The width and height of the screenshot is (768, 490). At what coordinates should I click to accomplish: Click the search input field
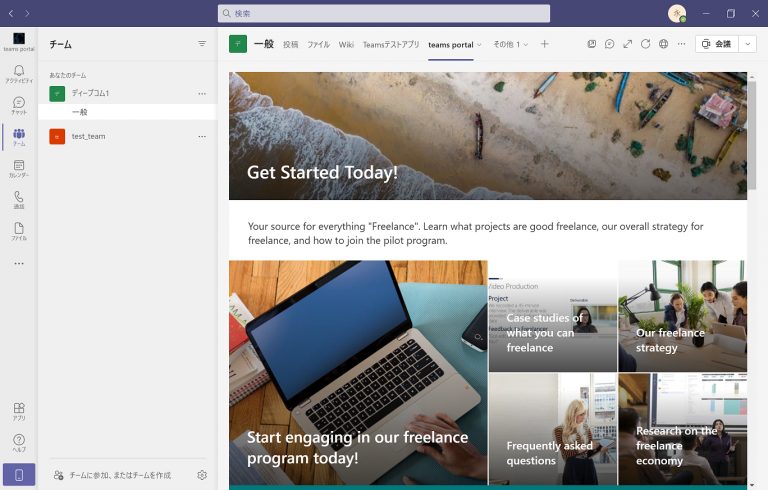[384, 13]
